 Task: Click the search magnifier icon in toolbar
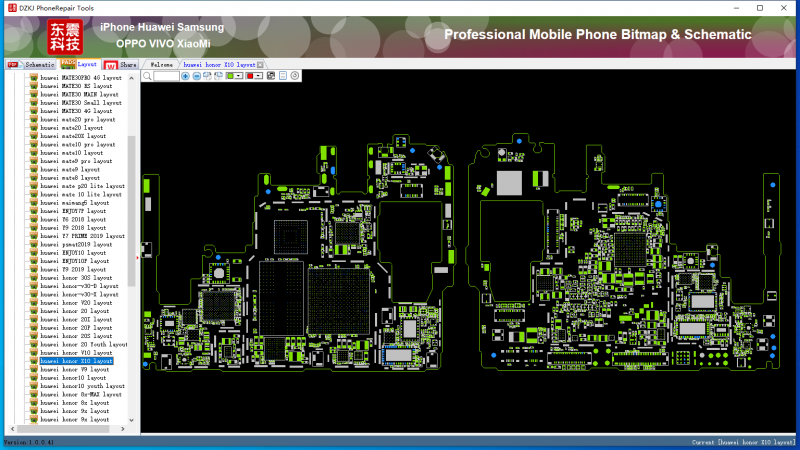[x=147, y=76]
